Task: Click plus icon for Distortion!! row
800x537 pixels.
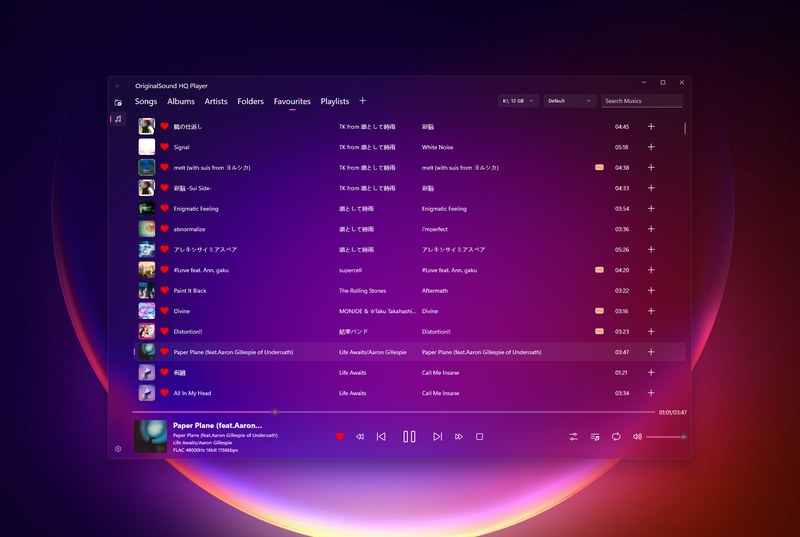Action: [651, 331]
